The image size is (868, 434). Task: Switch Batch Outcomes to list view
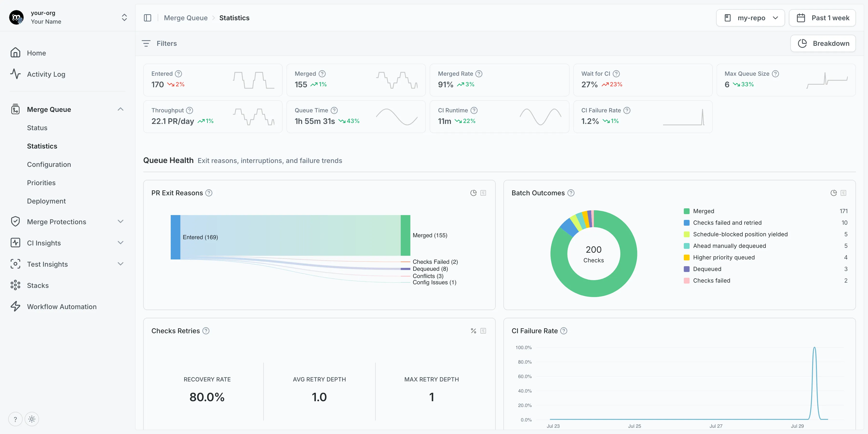[843, 193]
